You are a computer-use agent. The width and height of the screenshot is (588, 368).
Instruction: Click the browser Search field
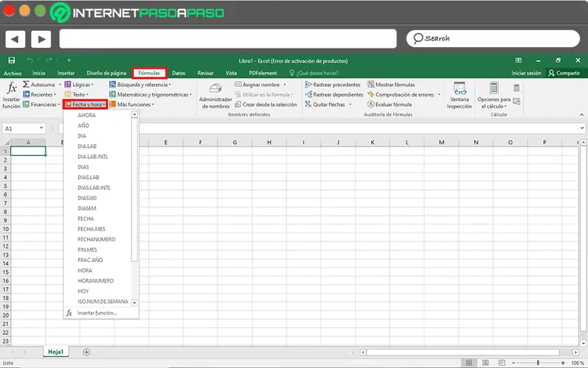pos(492,39)
